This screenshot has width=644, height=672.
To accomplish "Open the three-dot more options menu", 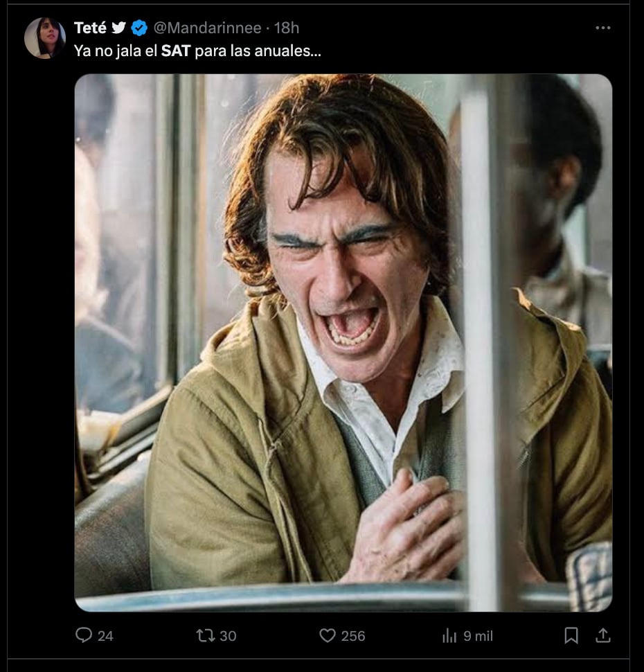I will [603, 28].
